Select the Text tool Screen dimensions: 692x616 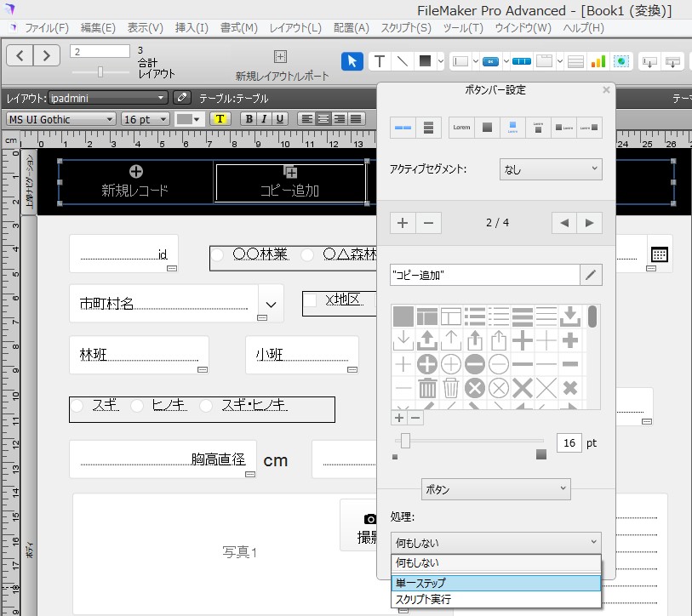click(x=379, y=61)
